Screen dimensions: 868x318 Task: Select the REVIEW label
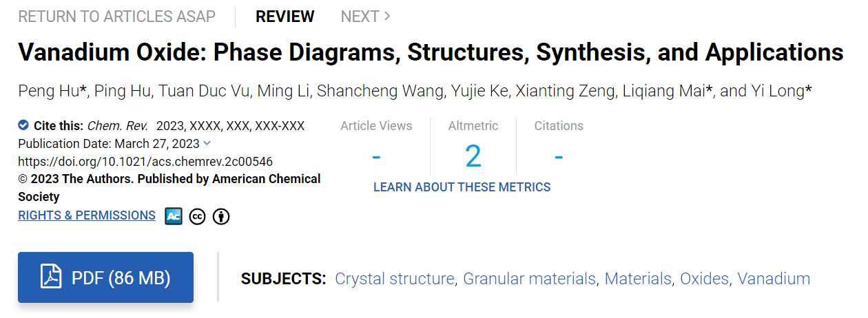pos(285,17)
